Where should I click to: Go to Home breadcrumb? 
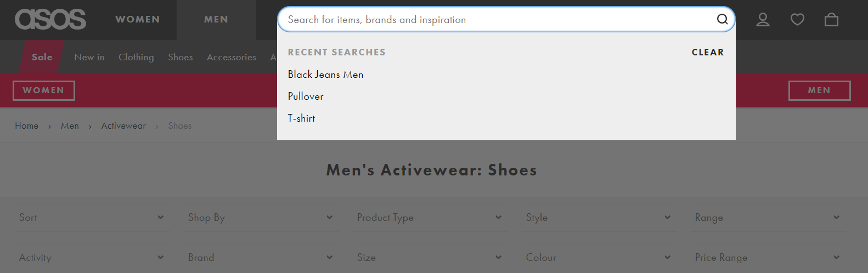(27, 126)
